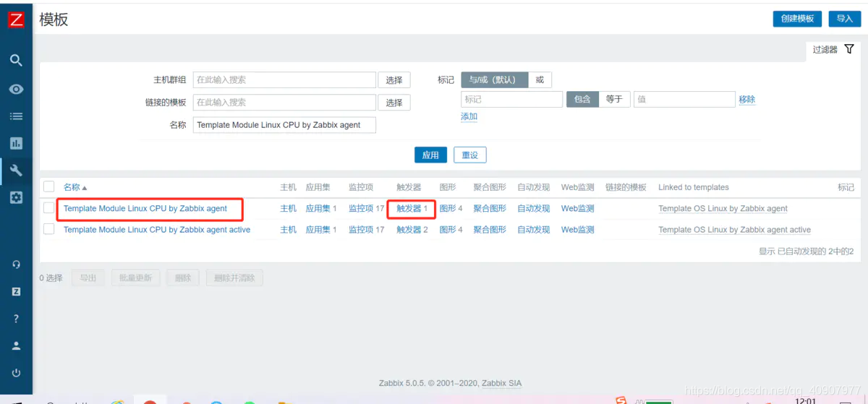Open Web监测 for Zabbix agent row

point(578,208)
